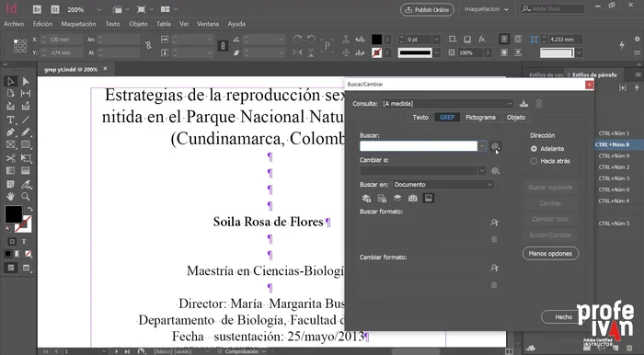Select the Hand tool
Image resolution: width=644 pixels, height=355 pixels.
11,197
